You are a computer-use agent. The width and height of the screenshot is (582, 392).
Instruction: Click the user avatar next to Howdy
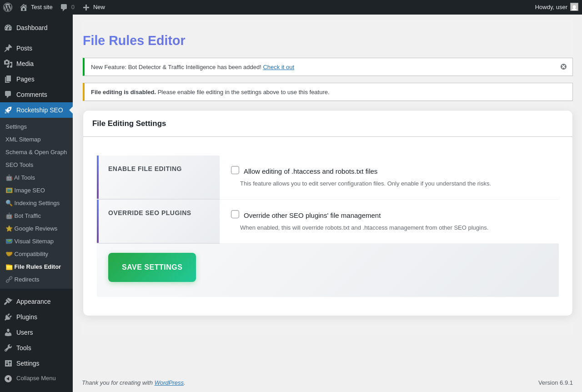[574, 7]
